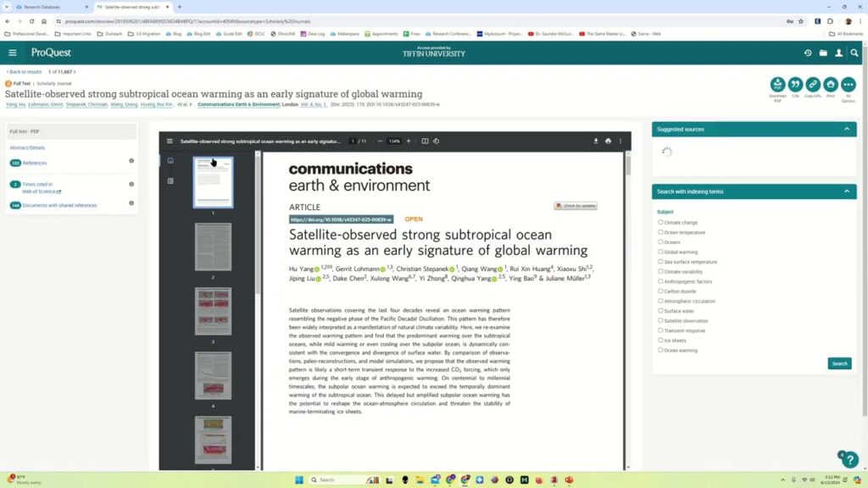
Task: Bookmark this page with the star icon
Action: click(x=800, y=21)
